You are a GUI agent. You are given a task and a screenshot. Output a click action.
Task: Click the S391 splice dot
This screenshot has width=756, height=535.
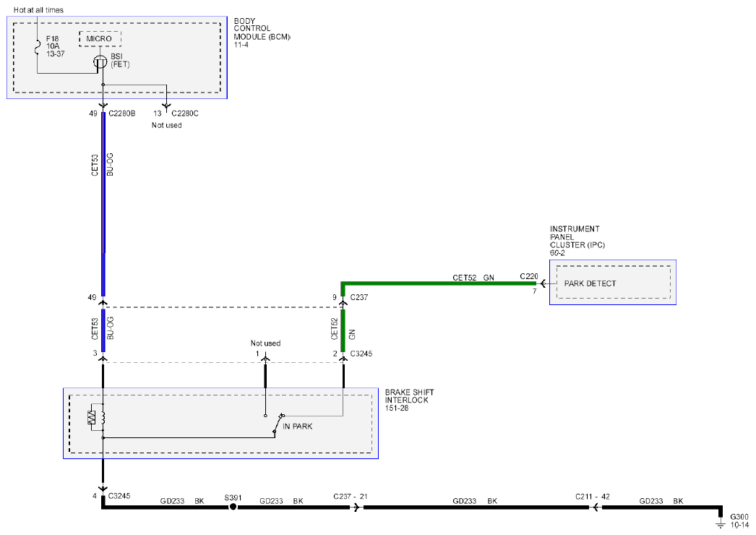(233, 507)
